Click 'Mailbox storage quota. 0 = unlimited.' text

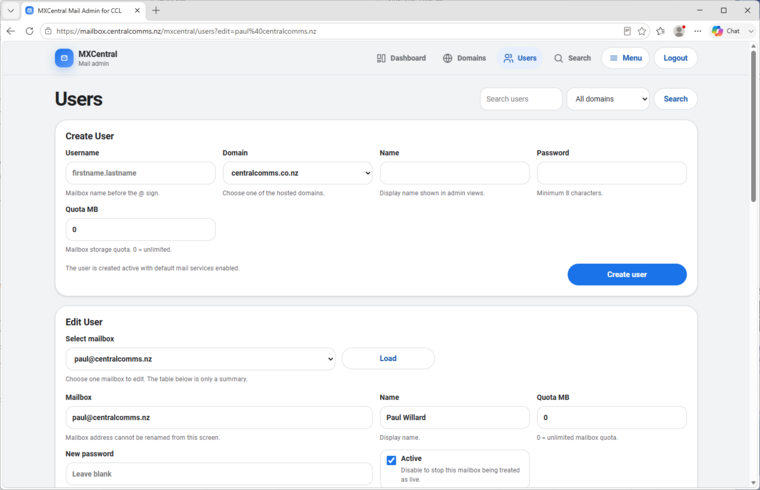pos(118,250)
